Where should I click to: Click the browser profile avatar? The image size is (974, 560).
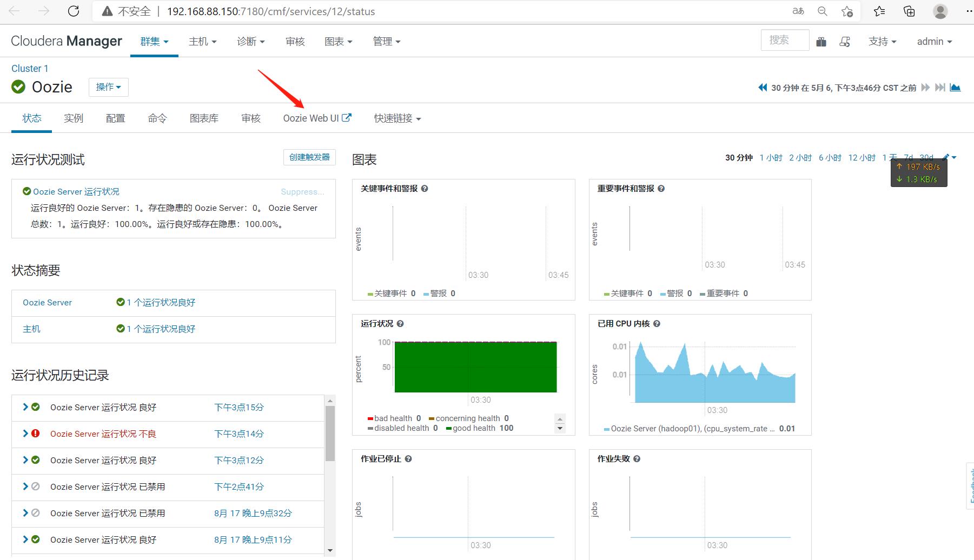click(940, 11)
